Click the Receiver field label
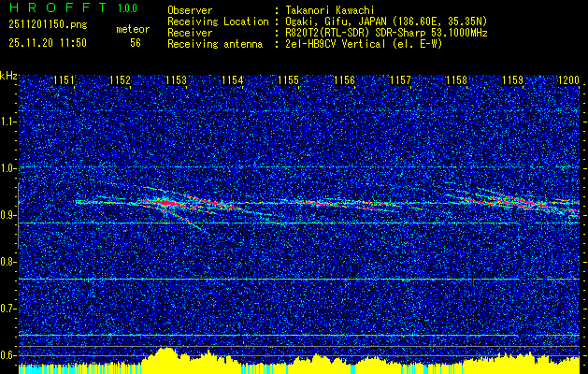 (x=190, y=33)
